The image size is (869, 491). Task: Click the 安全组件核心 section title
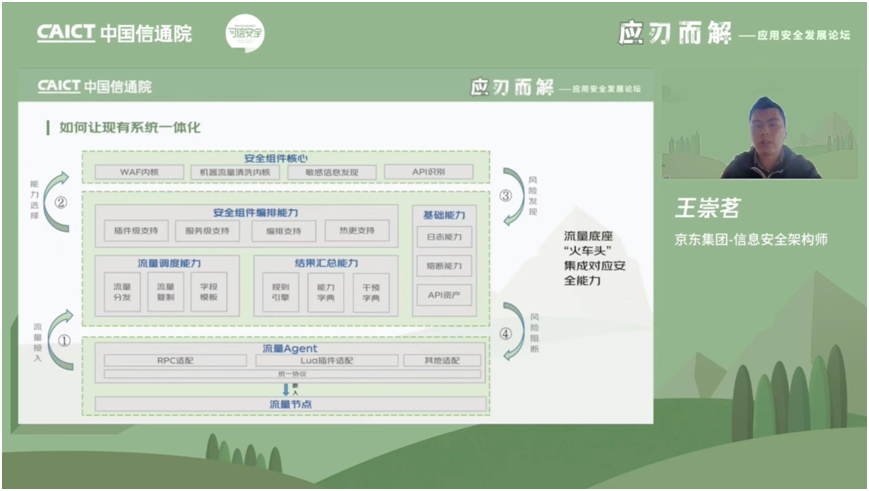coord(275,158)
